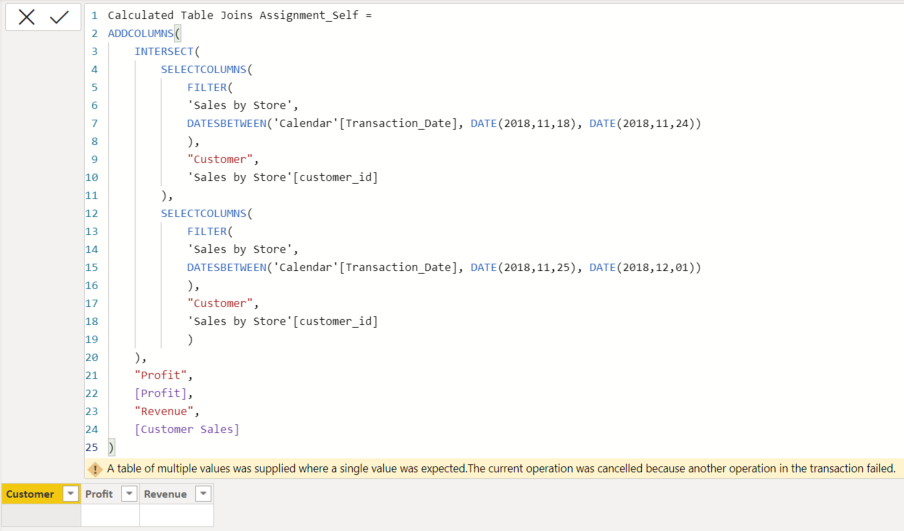Viewport: 904px width, 531px height.
Task: Click [customer_id] reference on line 10
Action: (336, 178)
